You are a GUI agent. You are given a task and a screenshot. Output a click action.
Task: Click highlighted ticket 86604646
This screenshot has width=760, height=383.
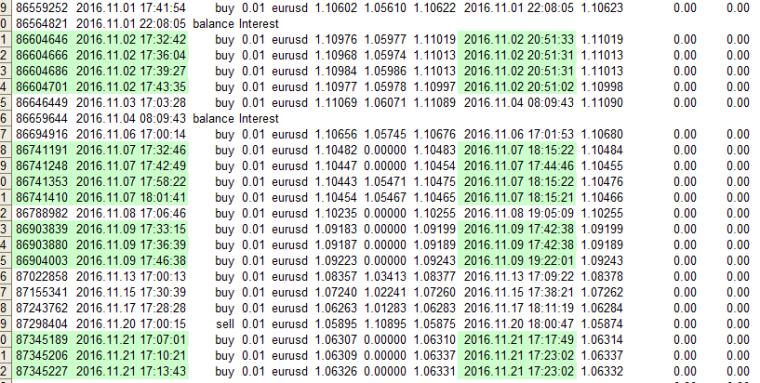(42, 39)
